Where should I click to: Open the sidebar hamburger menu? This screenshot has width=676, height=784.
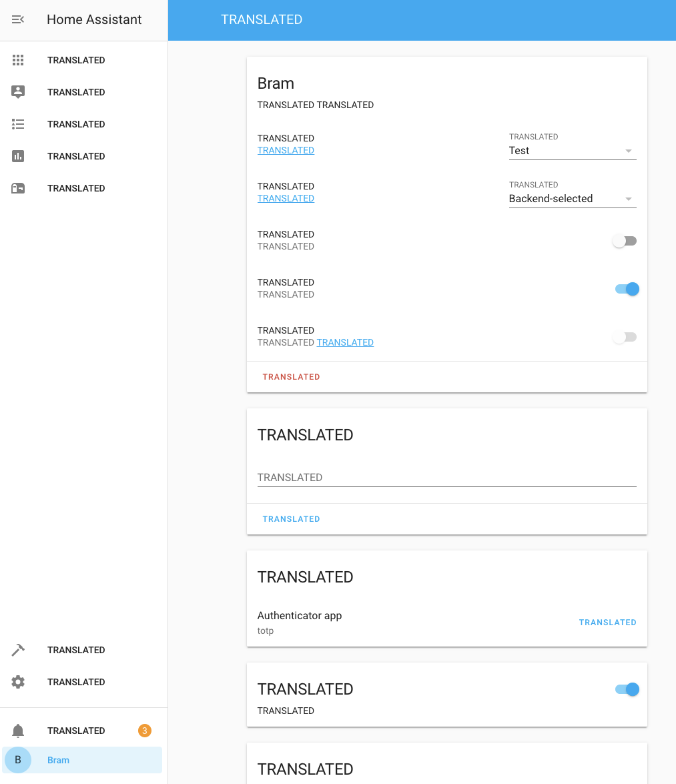(17, 19)
